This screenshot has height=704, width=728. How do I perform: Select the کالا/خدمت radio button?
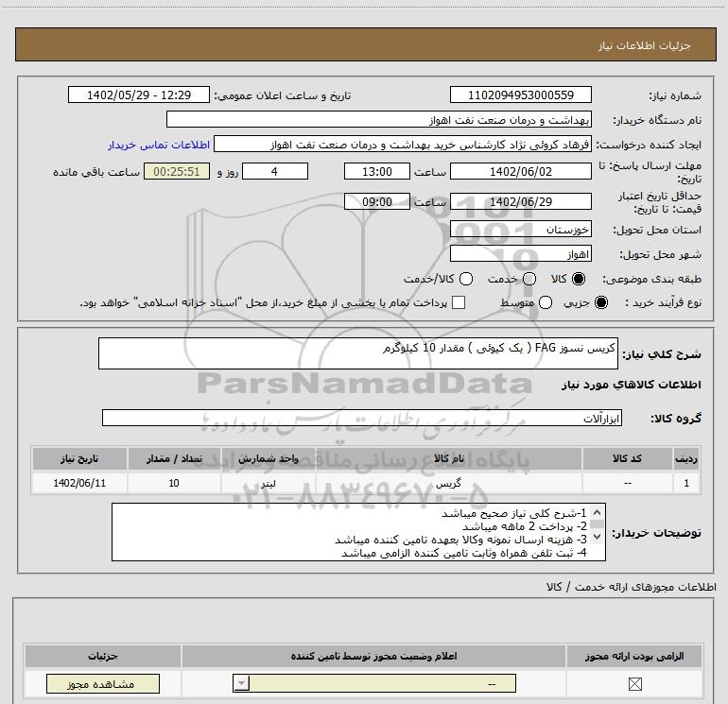point(466,279)
